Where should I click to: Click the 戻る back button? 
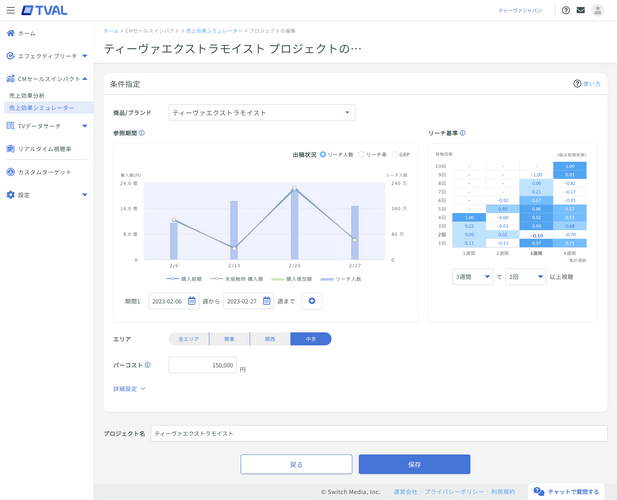(x=296, y=465)
